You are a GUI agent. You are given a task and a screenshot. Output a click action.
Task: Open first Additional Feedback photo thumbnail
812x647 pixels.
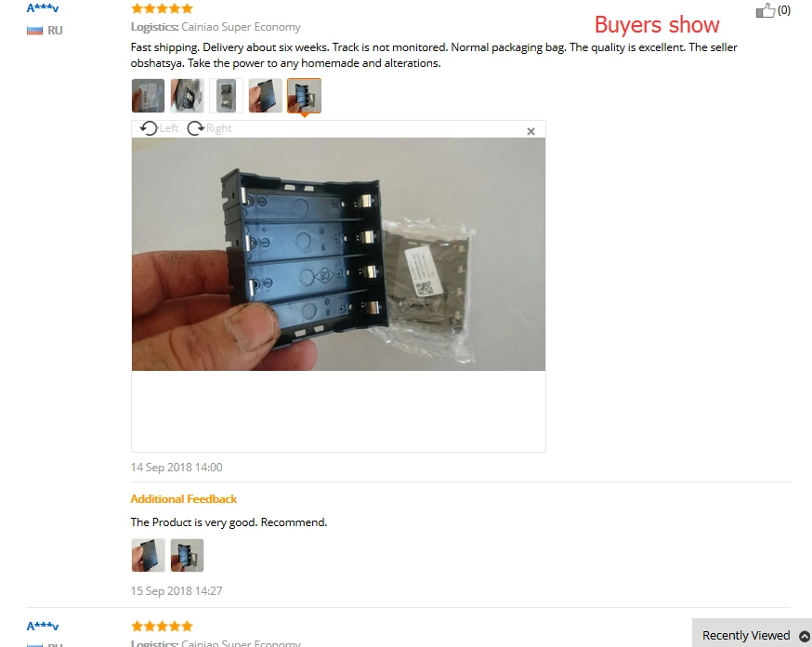(148, 555)
